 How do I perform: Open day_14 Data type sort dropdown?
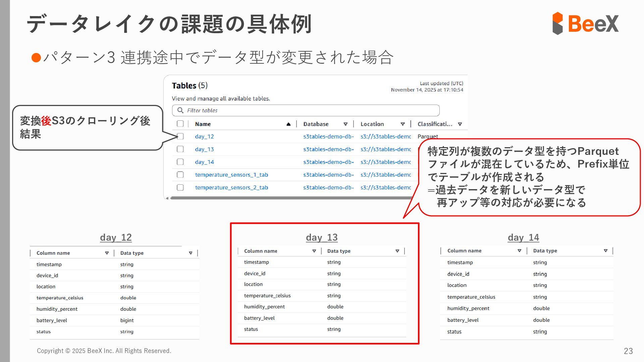(605, 251)
